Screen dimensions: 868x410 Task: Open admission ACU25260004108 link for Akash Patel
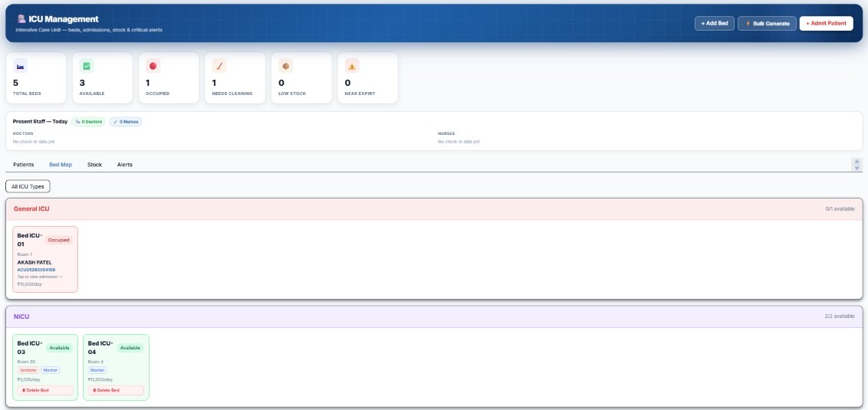click(36, 270)
